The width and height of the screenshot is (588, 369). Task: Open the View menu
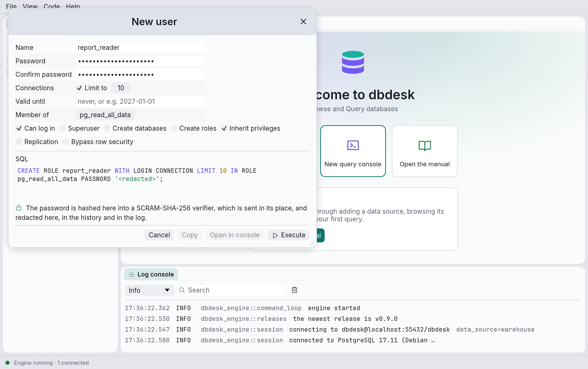point(30,6)
